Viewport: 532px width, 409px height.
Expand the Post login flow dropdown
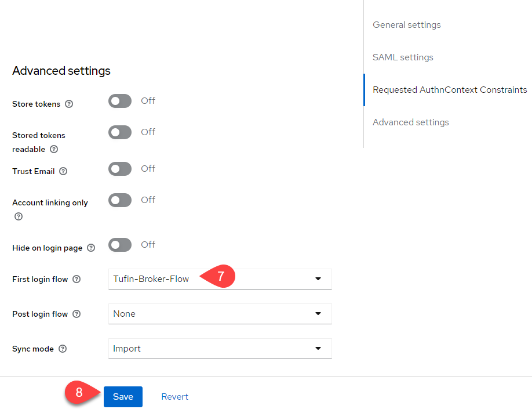pyautogui.click(x=220, y=314)
